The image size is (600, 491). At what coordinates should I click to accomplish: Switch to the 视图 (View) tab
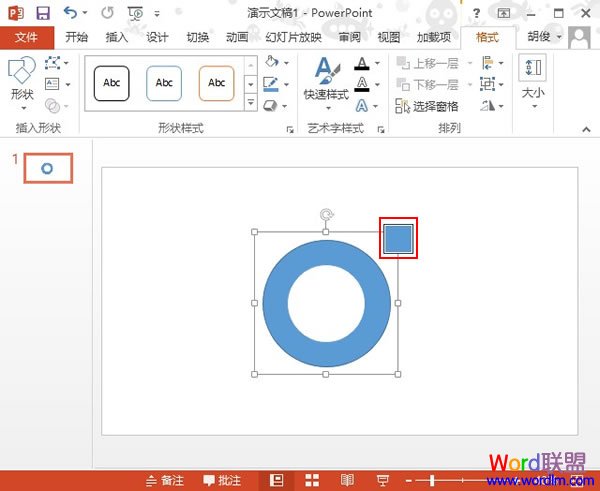tap(389, 37)
